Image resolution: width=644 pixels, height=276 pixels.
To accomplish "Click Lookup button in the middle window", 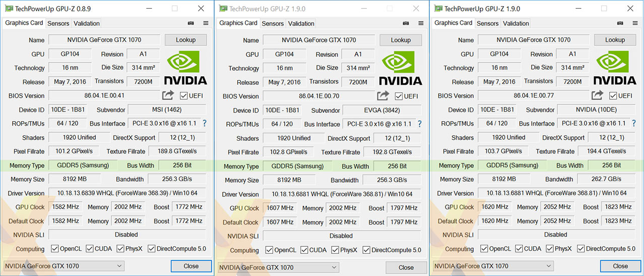I will coord(401,40).
